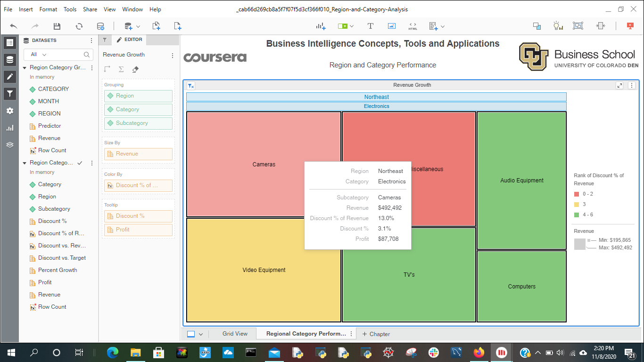Add a text box with T icon
644x362 pixels.
[371, 26]
